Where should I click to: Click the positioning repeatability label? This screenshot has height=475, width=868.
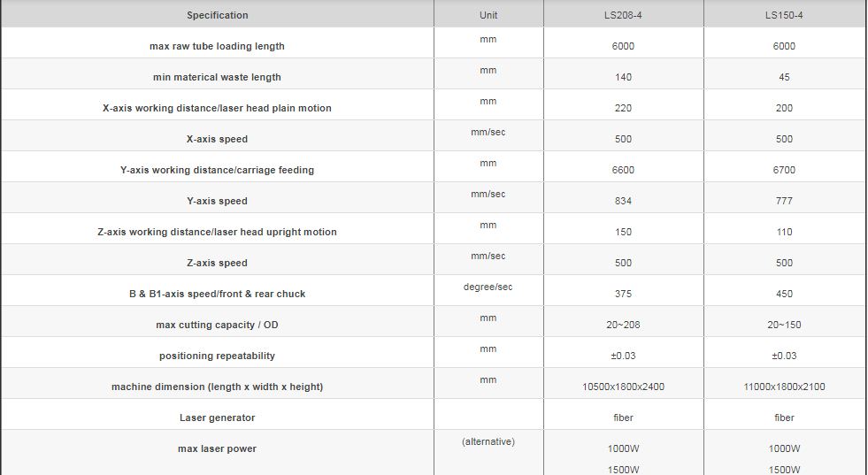pos(217,356)
